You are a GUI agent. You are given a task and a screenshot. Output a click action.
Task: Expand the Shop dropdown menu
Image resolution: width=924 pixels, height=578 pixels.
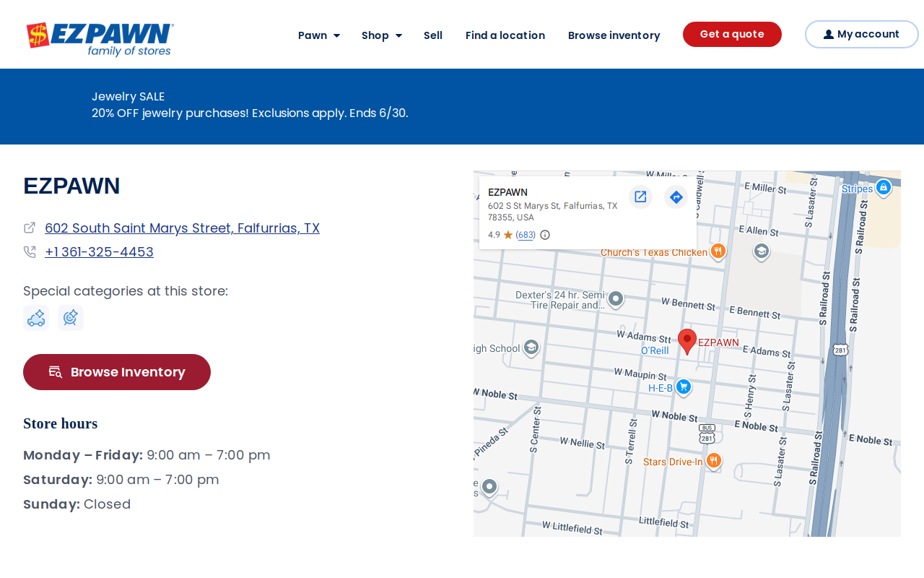pos(382,35)
